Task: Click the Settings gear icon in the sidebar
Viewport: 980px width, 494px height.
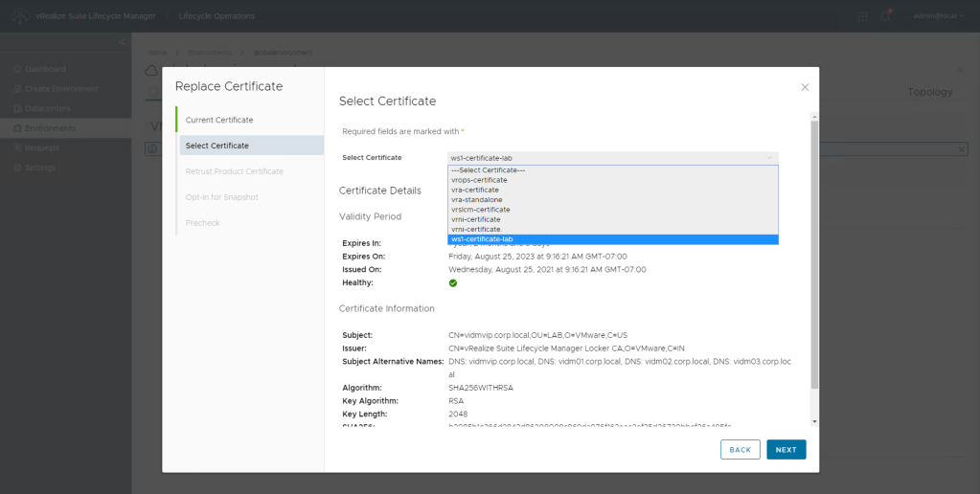Action: pyautogui.click(x=16, y=168)
